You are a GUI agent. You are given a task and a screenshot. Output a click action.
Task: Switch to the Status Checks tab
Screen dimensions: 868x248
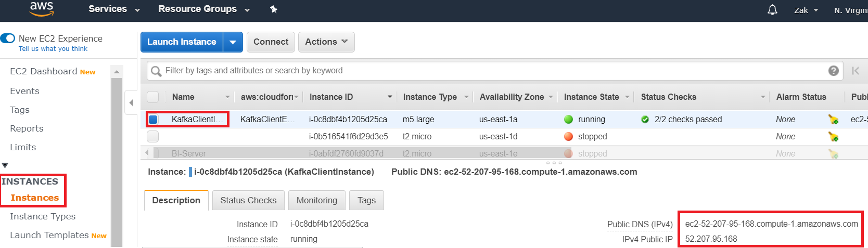[248, 200]
